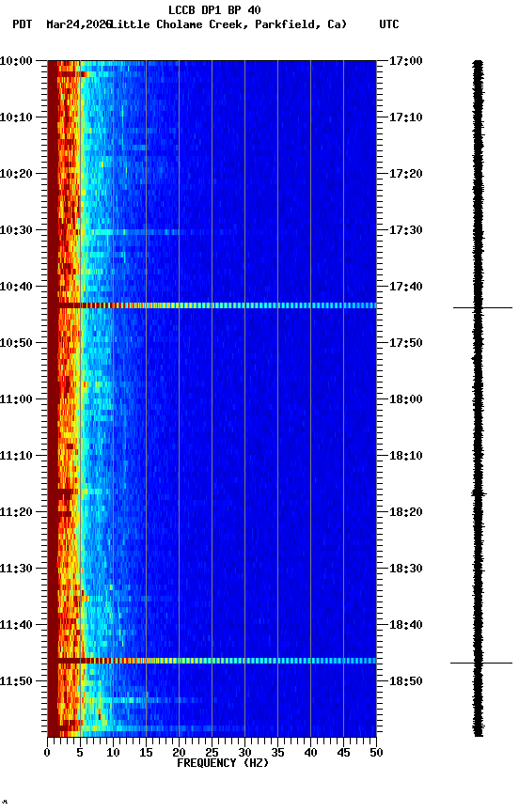Click the upper event marker line on seismogram trace

pos(482,308)
